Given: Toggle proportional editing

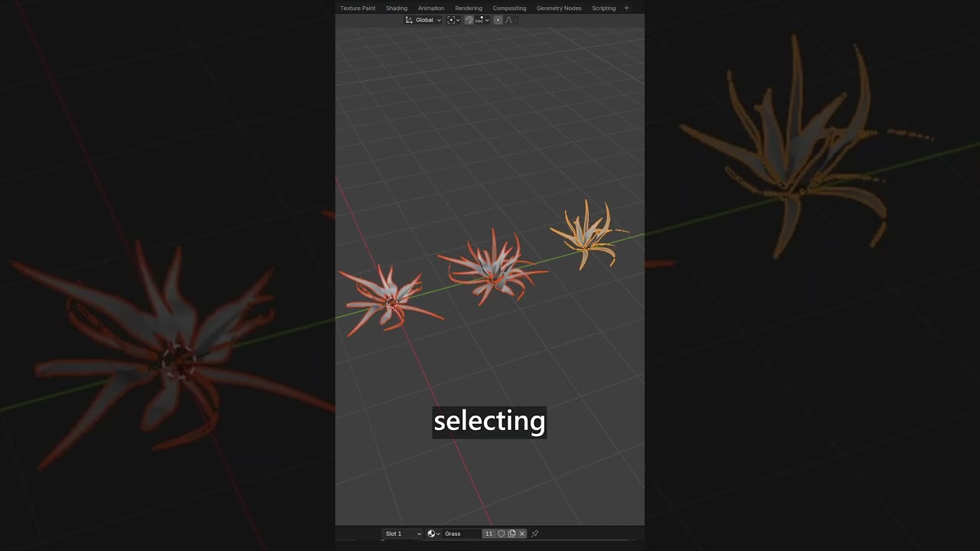Looking at the screenshot, I should (x=498, y=20).
